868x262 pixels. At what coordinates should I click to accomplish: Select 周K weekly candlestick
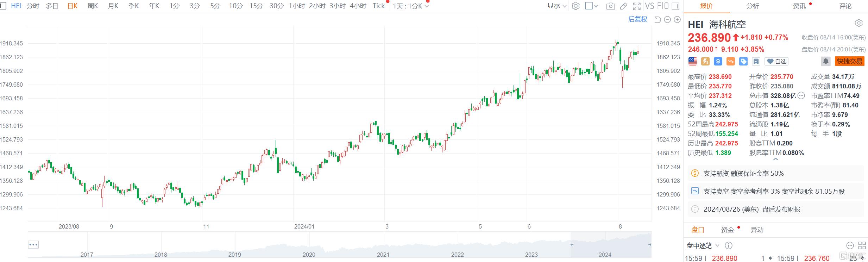pos(93,6)
